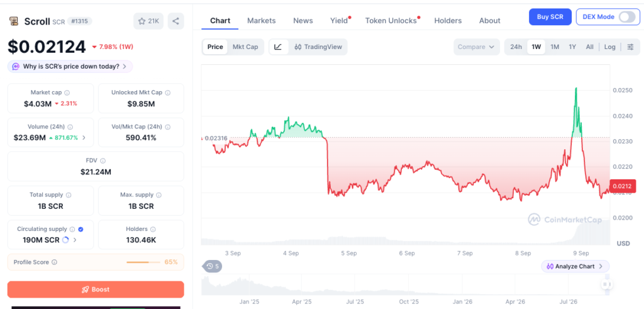Select the 1Y time range
Viewport: 644px width, 309px height.
point(572,47)
